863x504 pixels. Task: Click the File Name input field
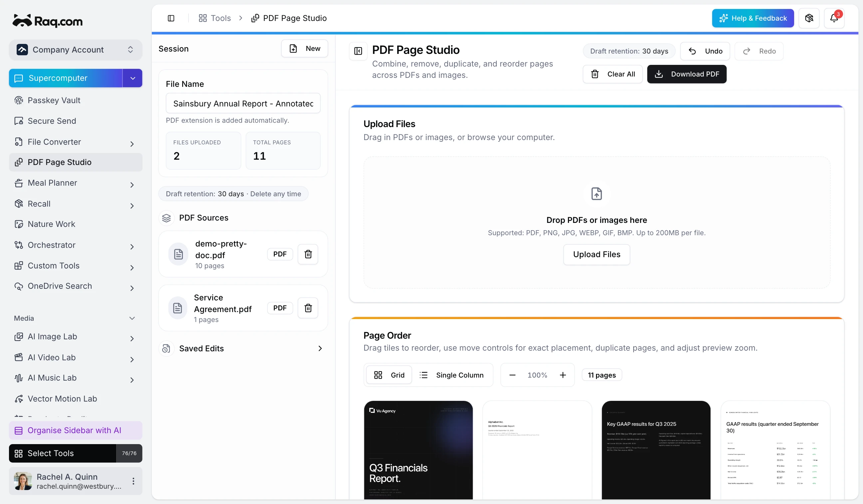click(x=243, y=103)
